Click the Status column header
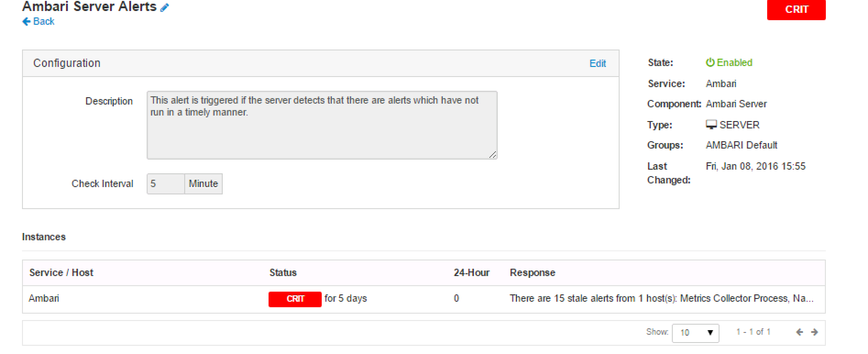The height and width of the screenshot is (354, 868). point(283,273)
